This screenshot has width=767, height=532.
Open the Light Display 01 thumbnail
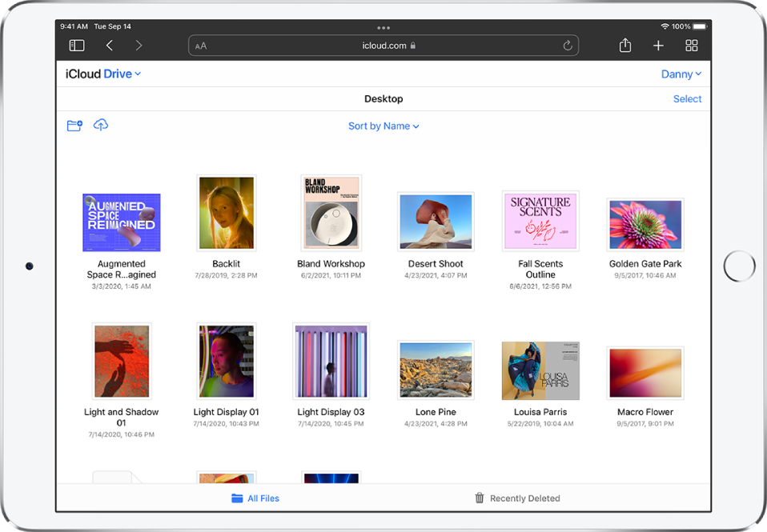226,361
